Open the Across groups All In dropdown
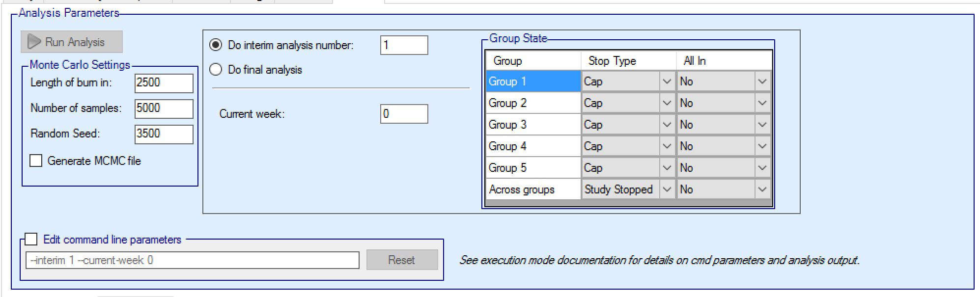This screenshot has width=980, height=297. [762, 189]
